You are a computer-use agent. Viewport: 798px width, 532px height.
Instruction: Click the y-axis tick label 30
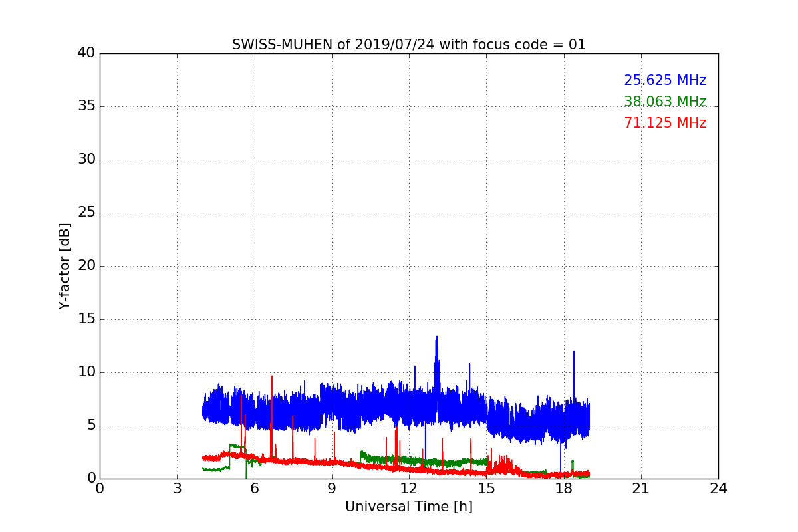click(x=86, y=160)
